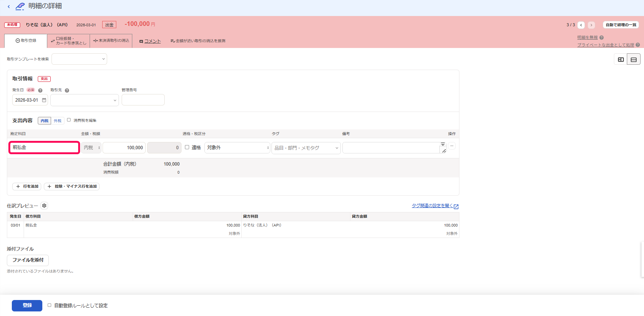Open the 内税 selector in expense row

coord(91,148)
